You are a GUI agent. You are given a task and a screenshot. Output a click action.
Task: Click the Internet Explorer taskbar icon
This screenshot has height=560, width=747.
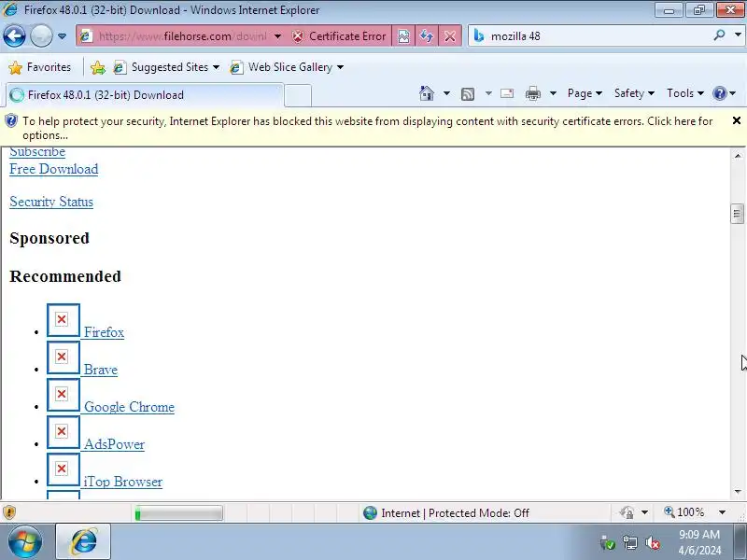83,542
